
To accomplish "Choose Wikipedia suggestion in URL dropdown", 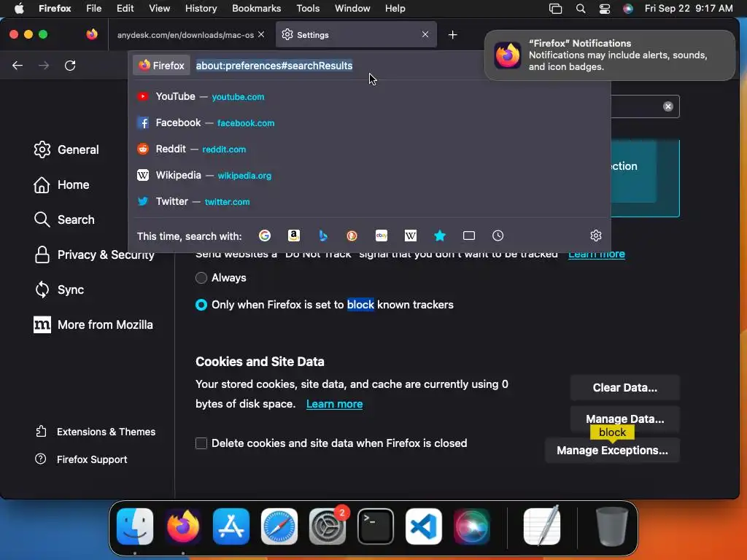I will pyautogui.click(x=369, y=175).
